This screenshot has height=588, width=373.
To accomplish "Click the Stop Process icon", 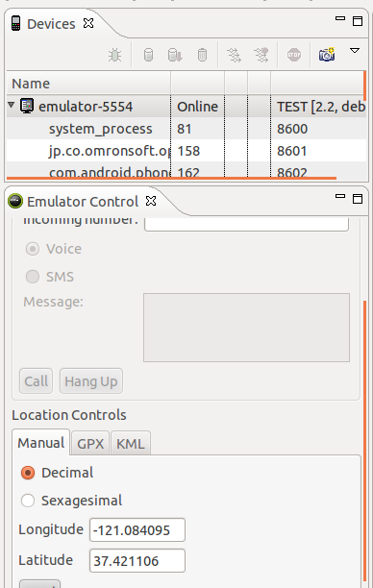I will click(294, 55).
